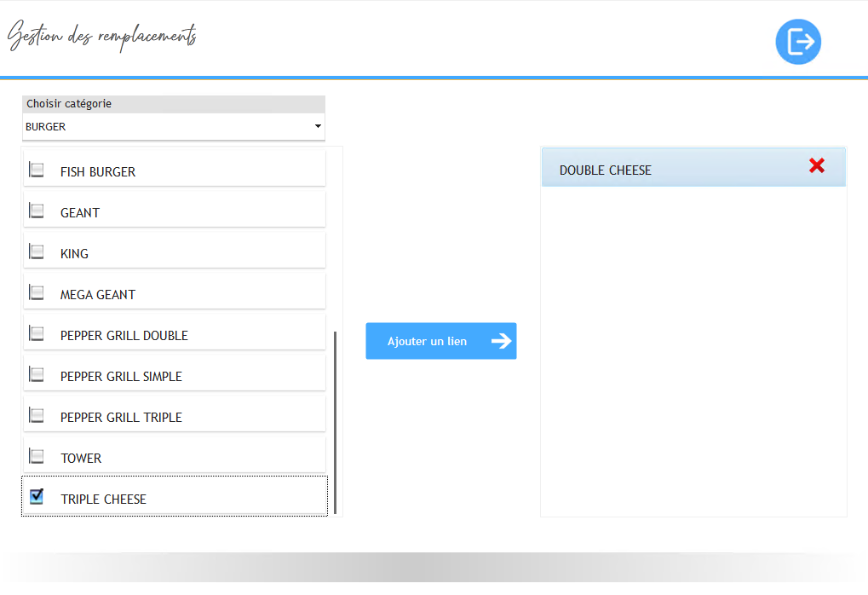
Task: Check the PEPPER GRILL SIMPLE box
Action: coord(37,374)
